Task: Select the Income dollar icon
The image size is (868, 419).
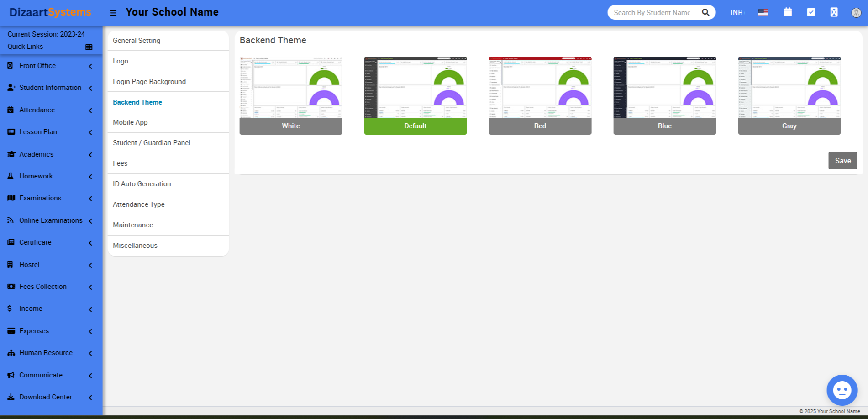Action: pos(10,309)
